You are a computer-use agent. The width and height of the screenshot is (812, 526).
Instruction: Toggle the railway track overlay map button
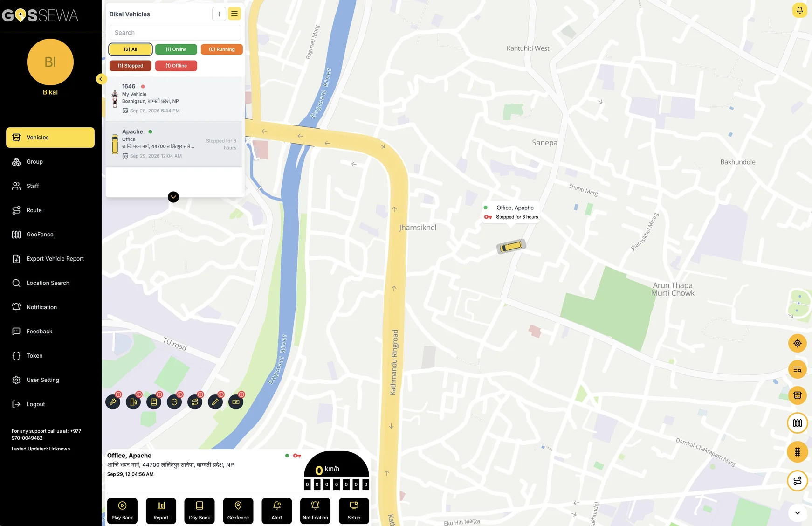798,452
